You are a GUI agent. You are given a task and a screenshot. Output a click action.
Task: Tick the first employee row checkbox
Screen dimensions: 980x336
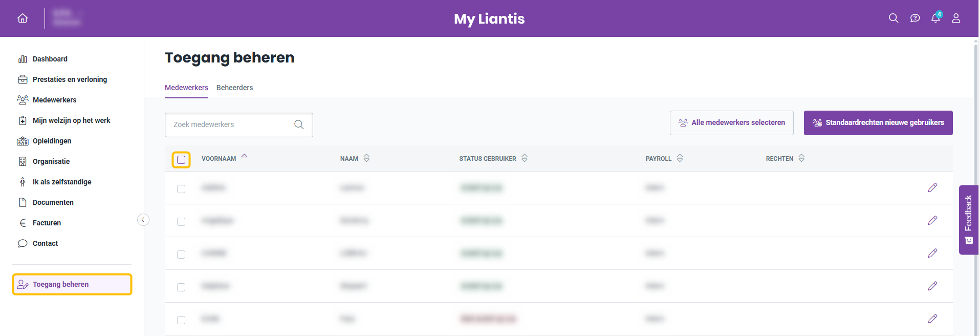[x=181, y=189]
